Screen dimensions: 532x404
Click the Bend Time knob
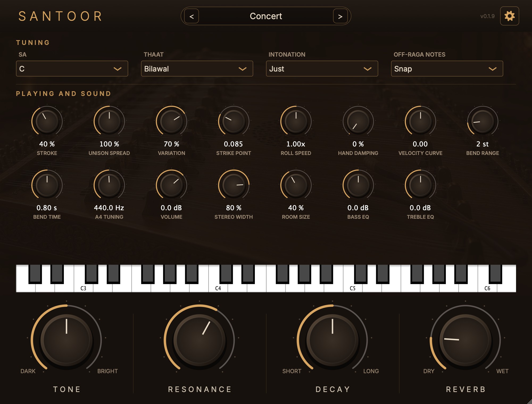click(47, 185)
